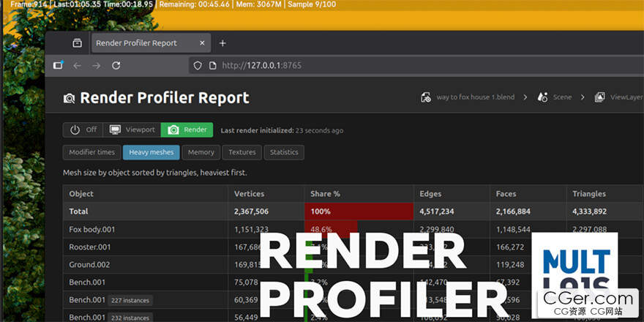Show the Statistics tab
Screen dimensions: 644x322
coord(284,152)
